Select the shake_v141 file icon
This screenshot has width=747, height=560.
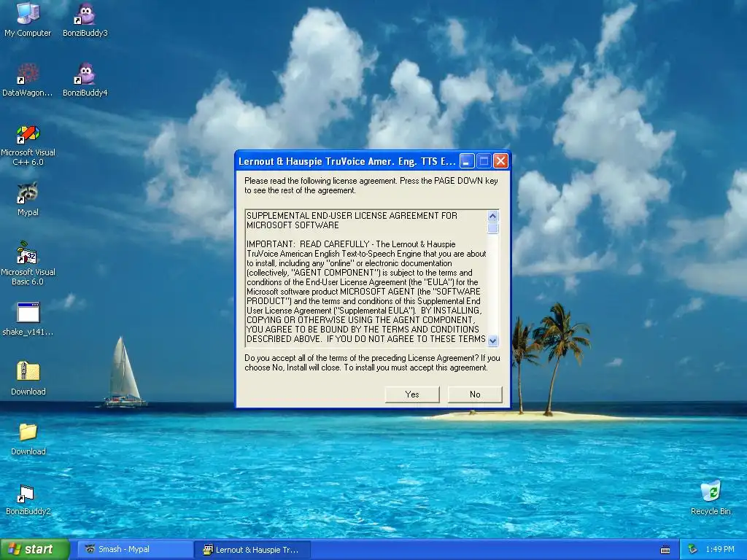(x=28, y=318)
